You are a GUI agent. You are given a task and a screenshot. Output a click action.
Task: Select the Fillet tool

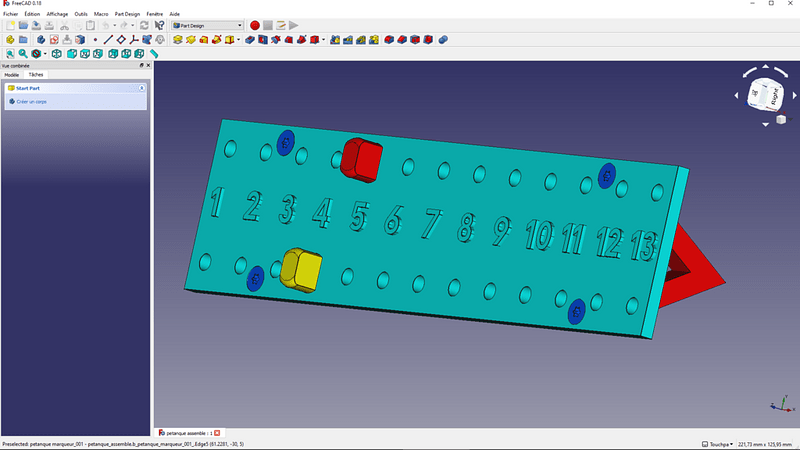pos(389,40)
